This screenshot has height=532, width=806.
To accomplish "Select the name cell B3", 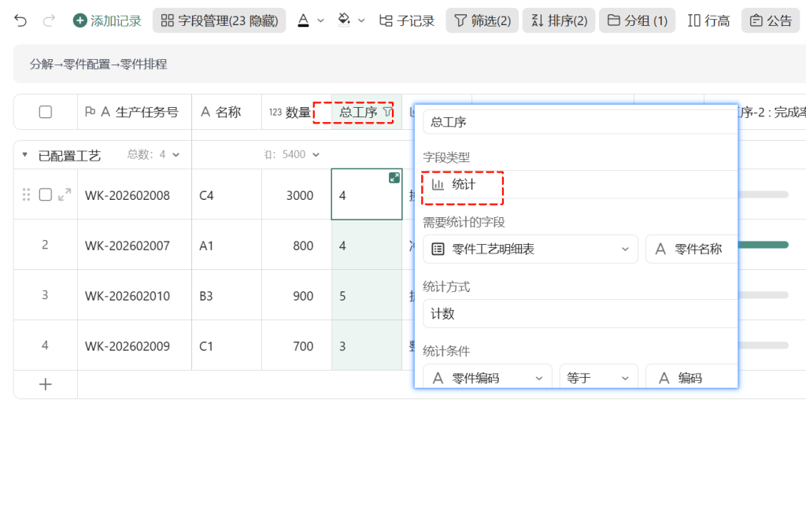I will pos(227,296).
